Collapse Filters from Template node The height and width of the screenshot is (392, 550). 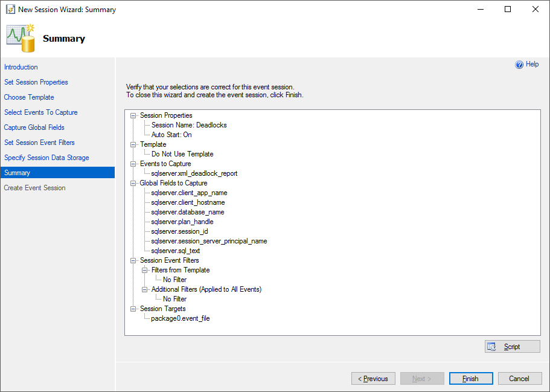tap(144, 270)
